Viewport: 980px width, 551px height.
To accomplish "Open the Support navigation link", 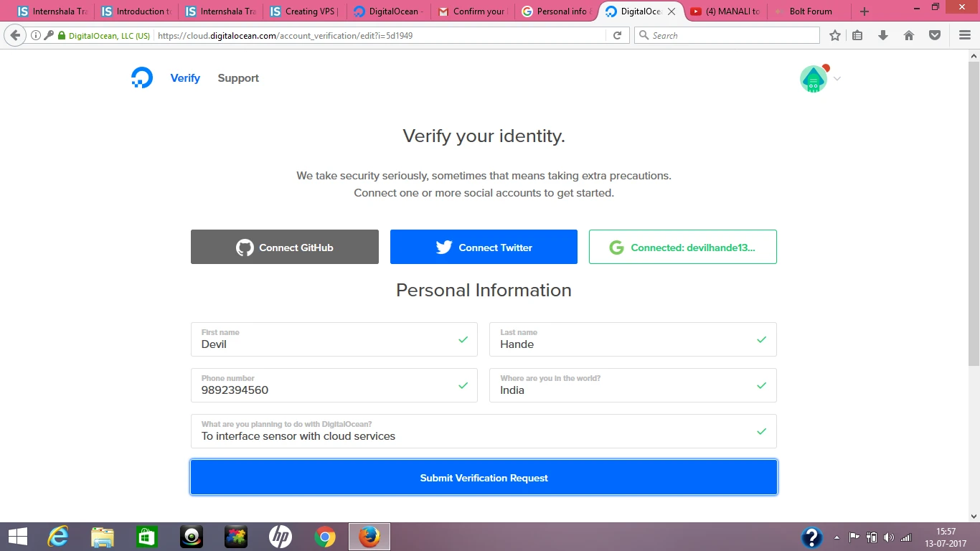I will pos(238,78).
